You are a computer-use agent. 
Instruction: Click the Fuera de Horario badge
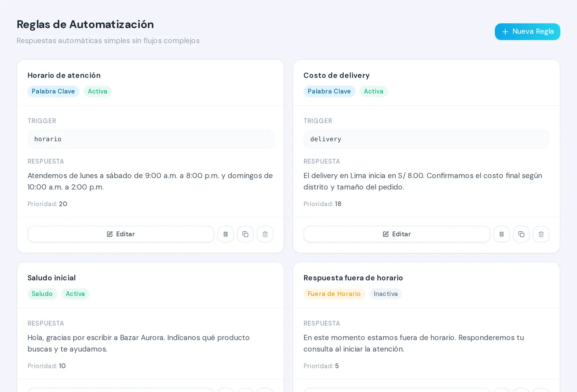pos(334,294)
